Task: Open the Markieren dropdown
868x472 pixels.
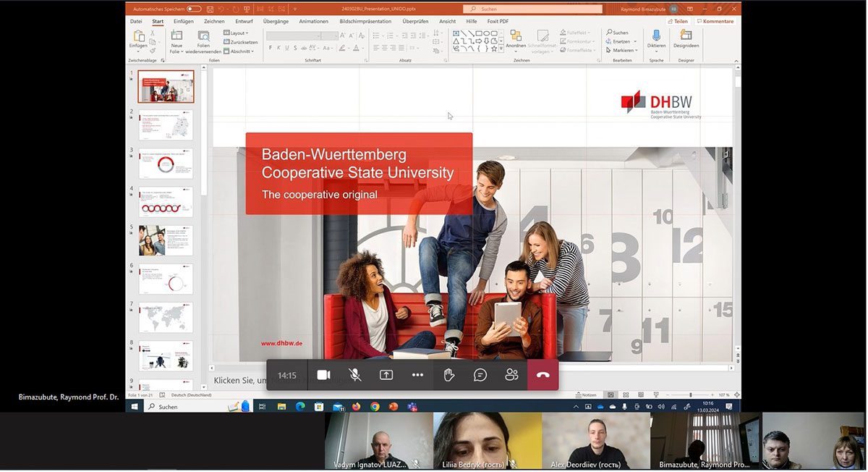Action: 622,51
